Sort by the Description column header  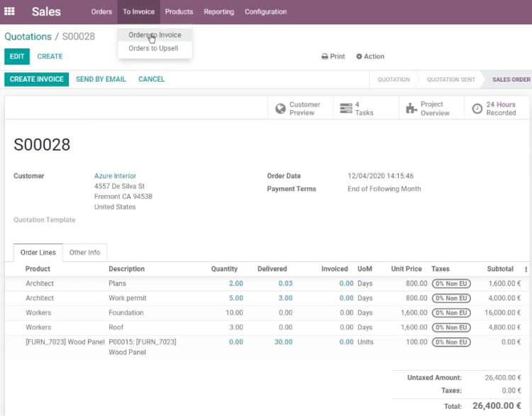(126, 269)
